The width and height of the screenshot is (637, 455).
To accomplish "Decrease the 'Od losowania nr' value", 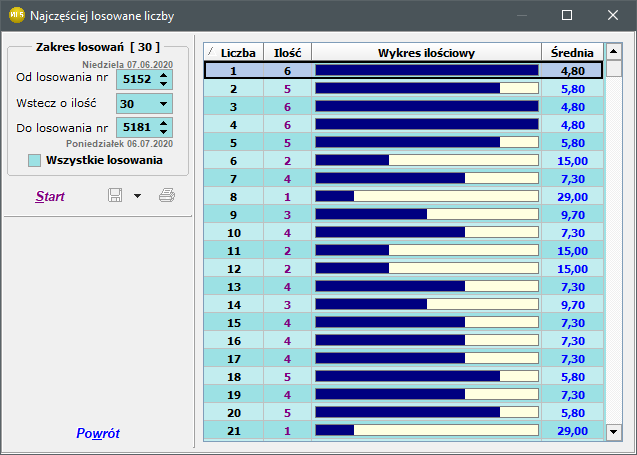I will point(163,84).
